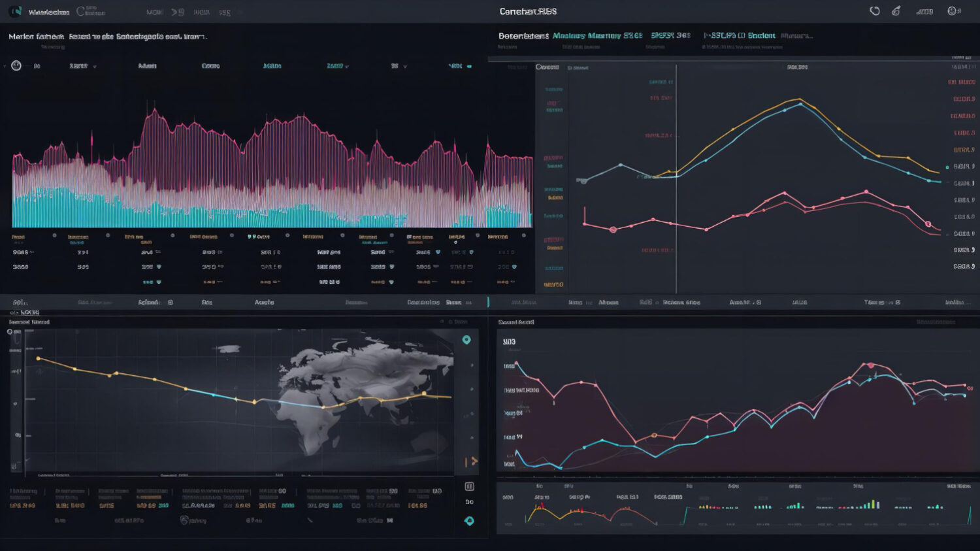
Task: Click the circled pink data point on lower line
Action: 613,229
